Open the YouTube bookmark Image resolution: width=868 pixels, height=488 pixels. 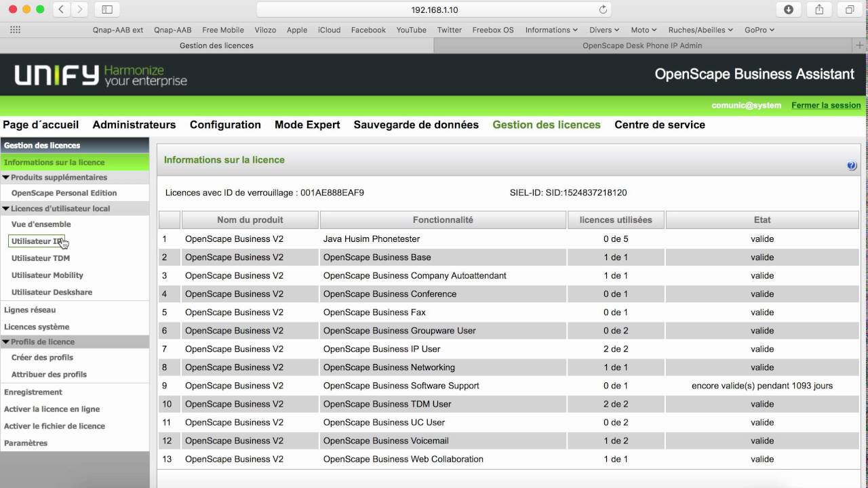tap(412, 30)
